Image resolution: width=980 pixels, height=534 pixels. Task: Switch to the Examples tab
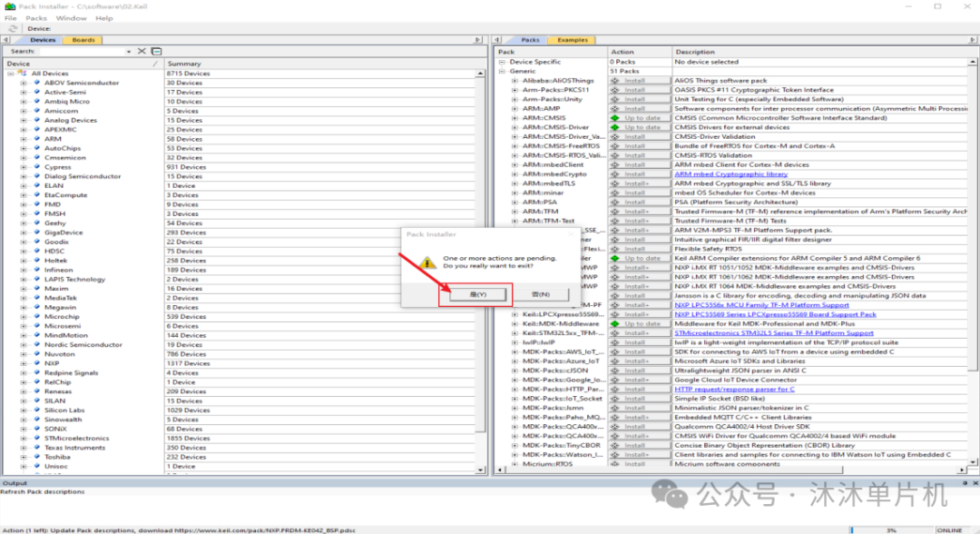coord(573,40)
